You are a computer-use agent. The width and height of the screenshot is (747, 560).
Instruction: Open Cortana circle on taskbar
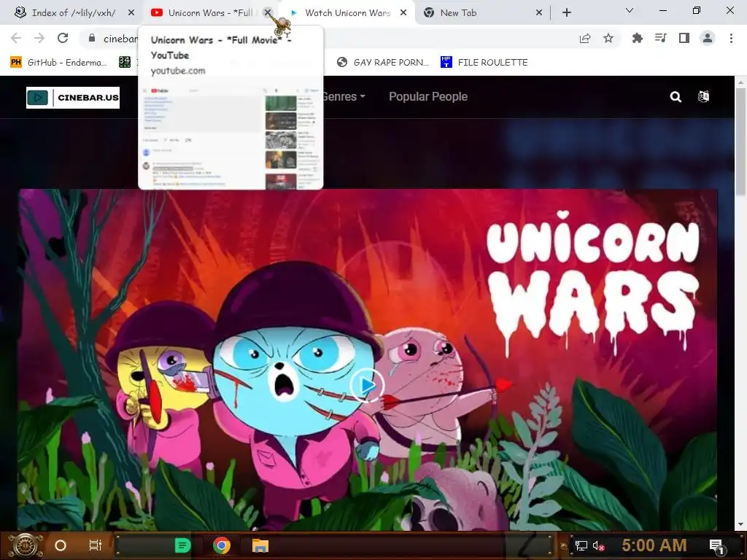coord(61,545)
